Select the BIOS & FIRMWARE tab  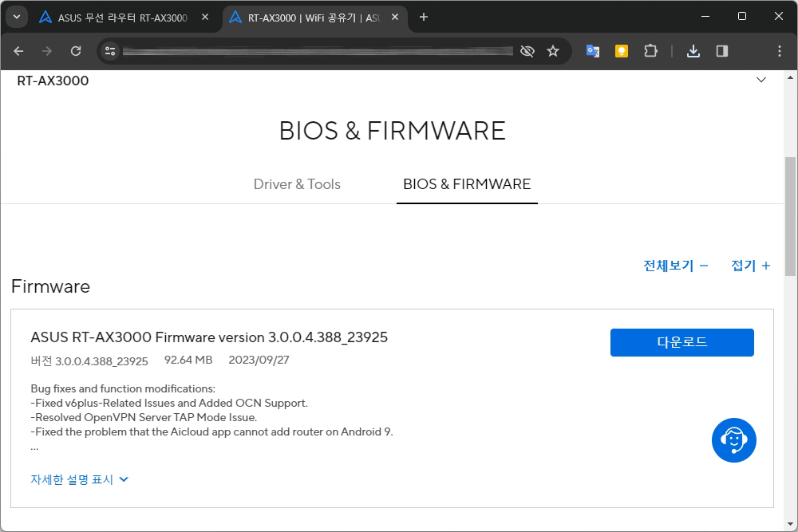click(x=467, y=184)
